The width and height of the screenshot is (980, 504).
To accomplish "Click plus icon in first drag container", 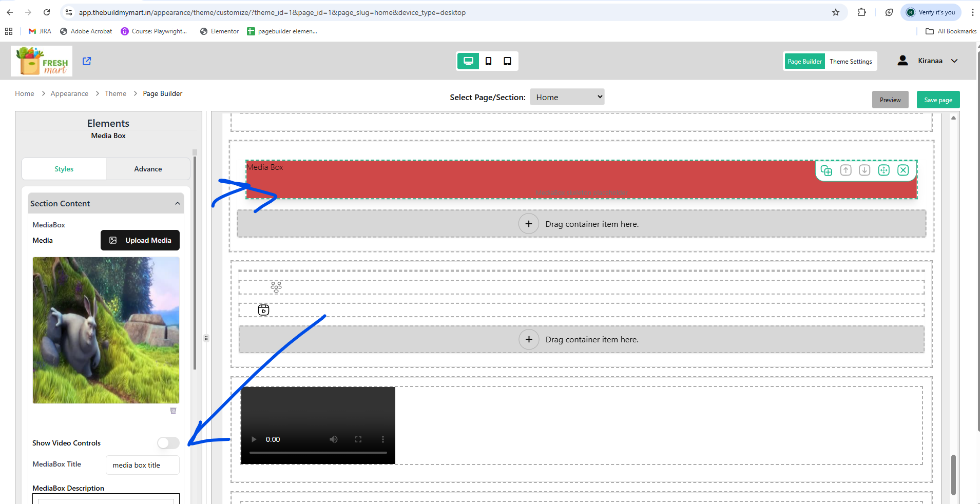I will pyautogui.click(x=528, y=224).
